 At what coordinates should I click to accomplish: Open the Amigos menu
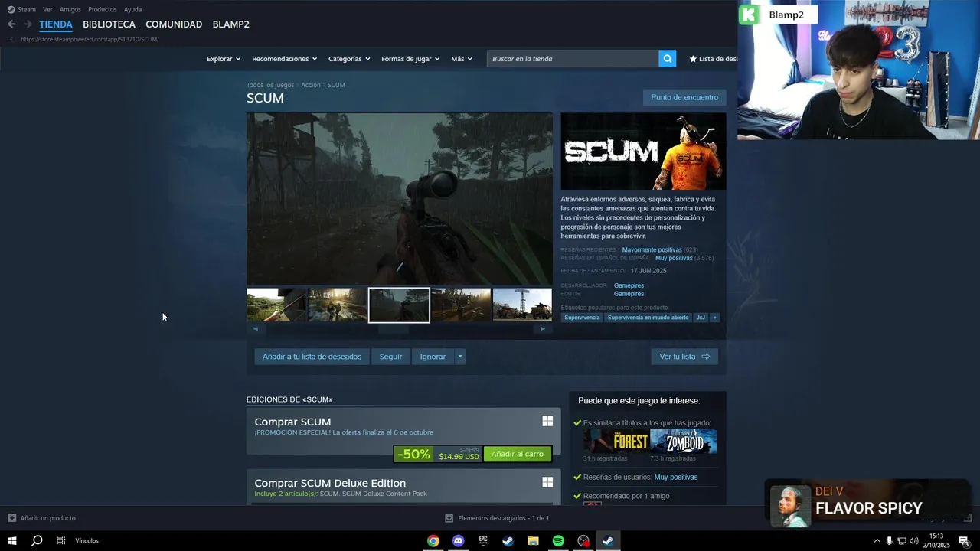70,9
